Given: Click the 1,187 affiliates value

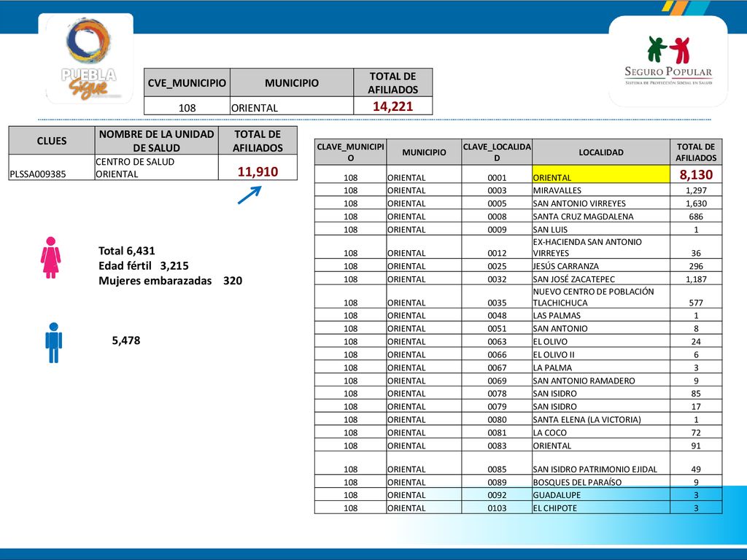Looking at the screenshot, I should click(696, 279).
